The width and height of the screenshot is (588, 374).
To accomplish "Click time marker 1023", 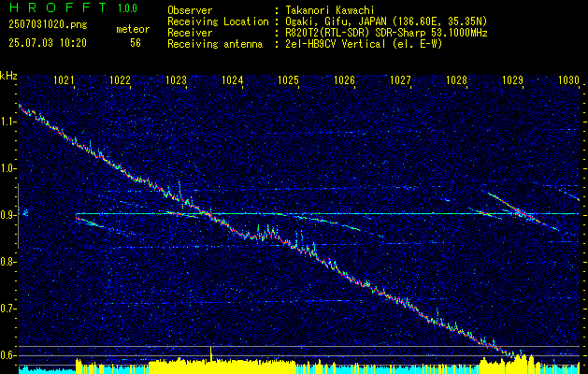I will click(176, 79).
